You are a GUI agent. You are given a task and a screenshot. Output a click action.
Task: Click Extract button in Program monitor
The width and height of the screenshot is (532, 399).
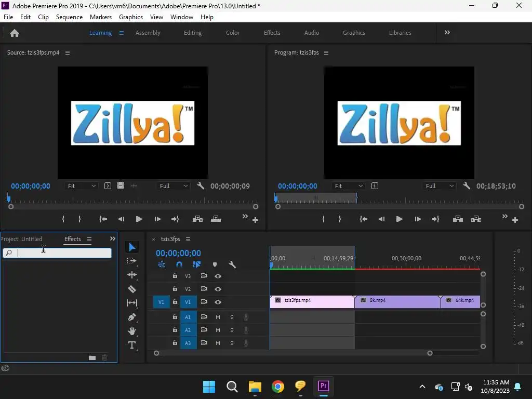point(476,219)
